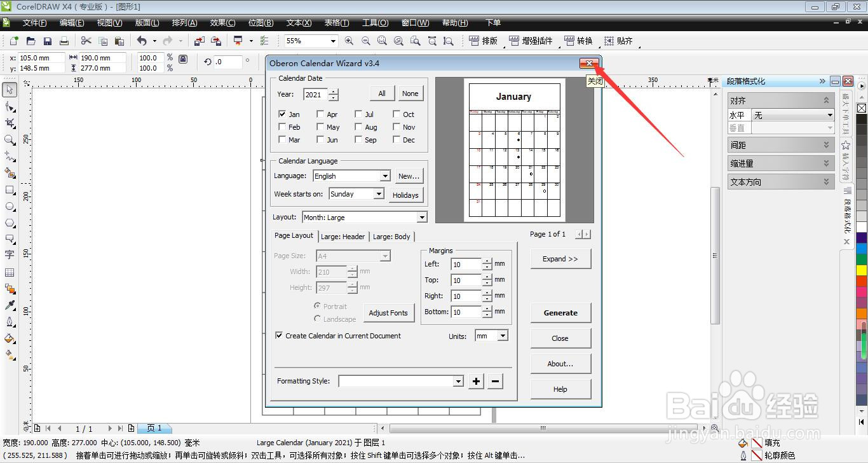Switch to the Large: Header tab
The width and height of the screenshot is (868, 463).
click(342, 236)
